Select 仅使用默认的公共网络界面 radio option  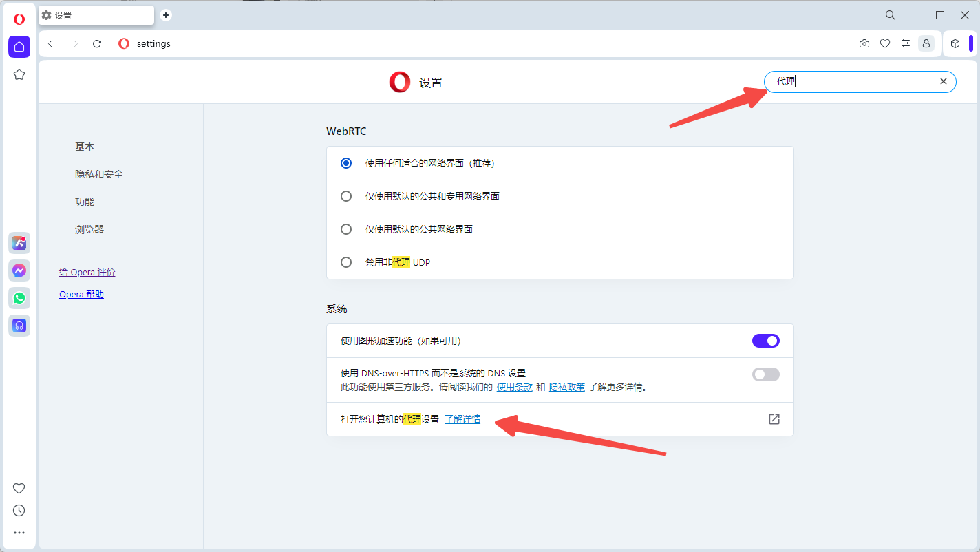pyautogui.click(x=346, y=229)
